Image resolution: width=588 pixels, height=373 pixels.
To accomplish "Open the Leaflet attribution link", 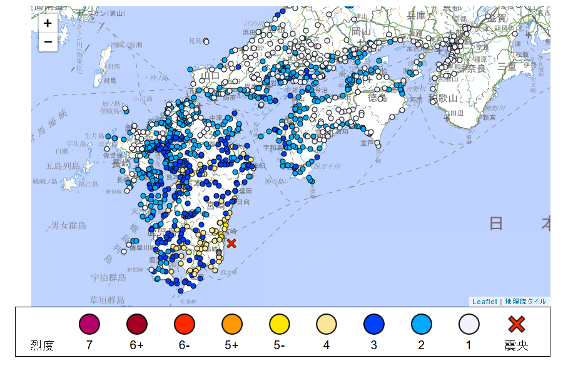I will [485, 302].
